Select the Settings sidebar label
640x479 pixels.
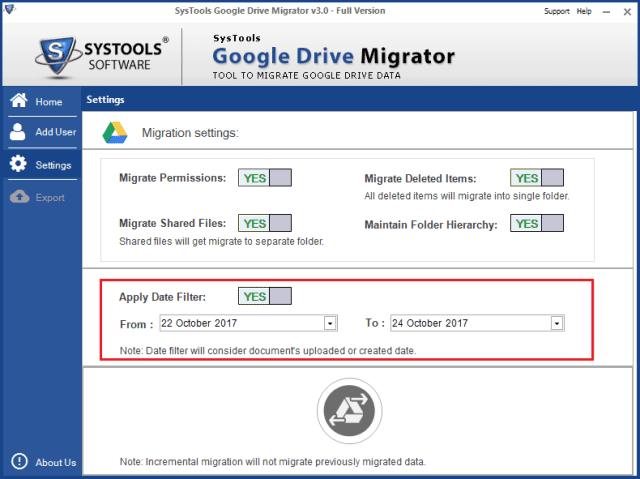[x=53, y=165]
